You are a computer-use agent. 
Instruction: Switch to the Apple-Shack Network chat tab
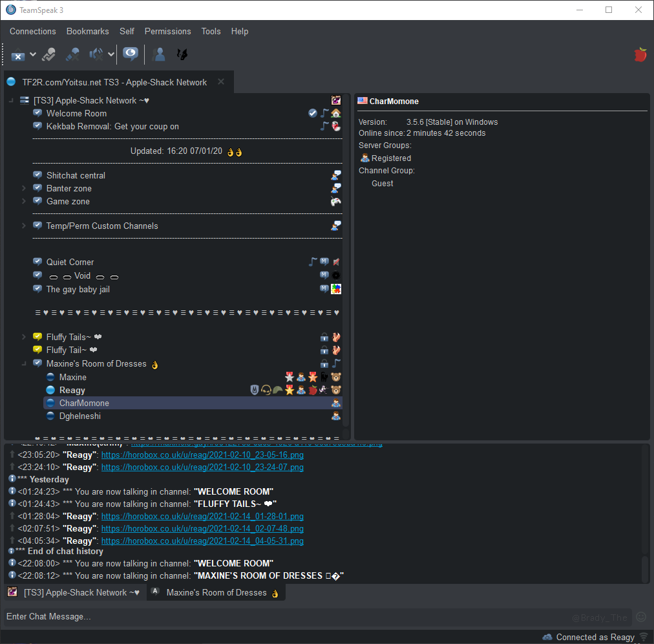[x=76, y=592]
